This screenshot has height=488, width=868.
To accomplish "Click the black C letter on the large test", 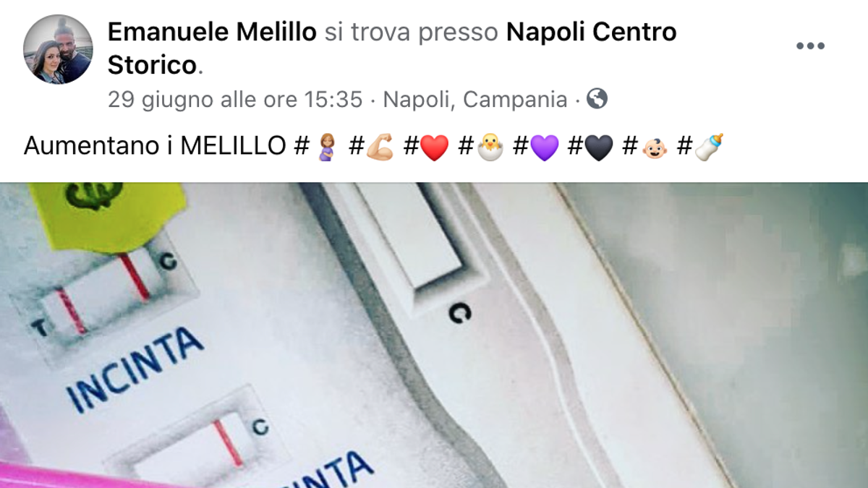I will (x=459, y=312).
